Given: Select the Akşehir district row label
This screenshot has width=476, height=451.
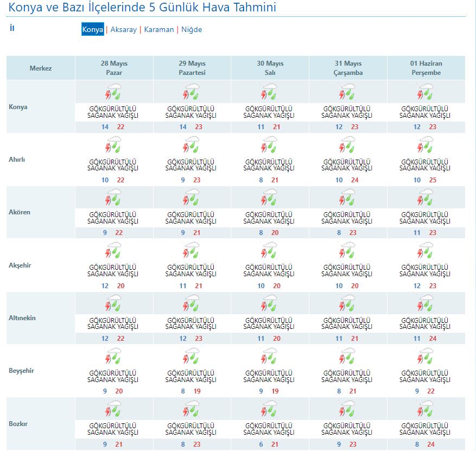Looking at the screenshot, I should pos(20,265).
